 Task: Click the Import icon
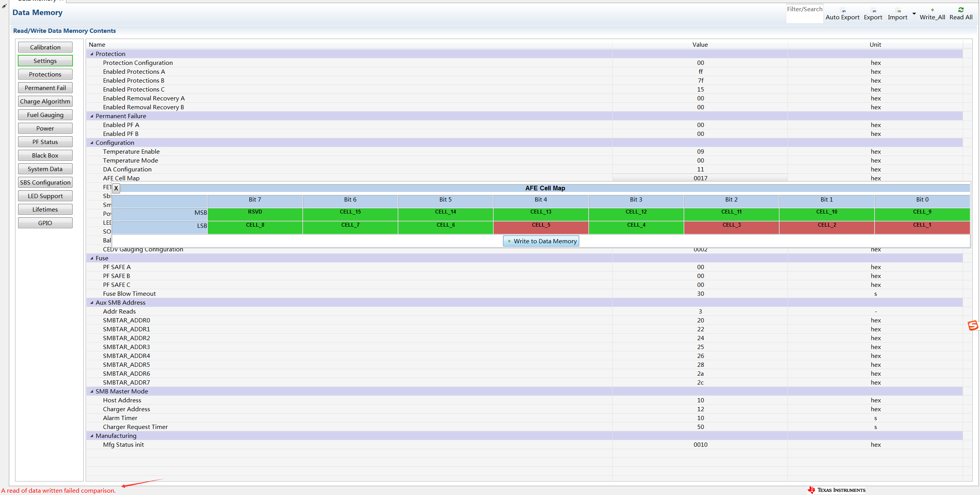click(x=899, y=11)
